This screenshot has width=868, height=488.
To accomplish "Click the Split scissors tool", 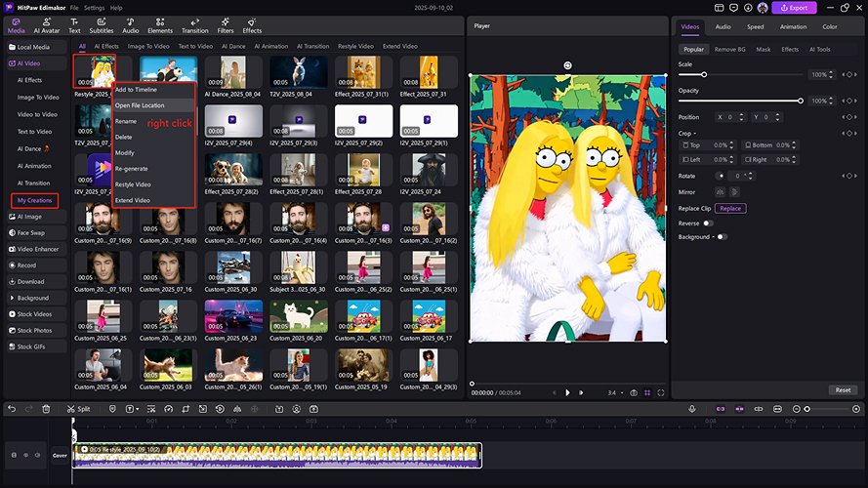I will tap(78, 409).
